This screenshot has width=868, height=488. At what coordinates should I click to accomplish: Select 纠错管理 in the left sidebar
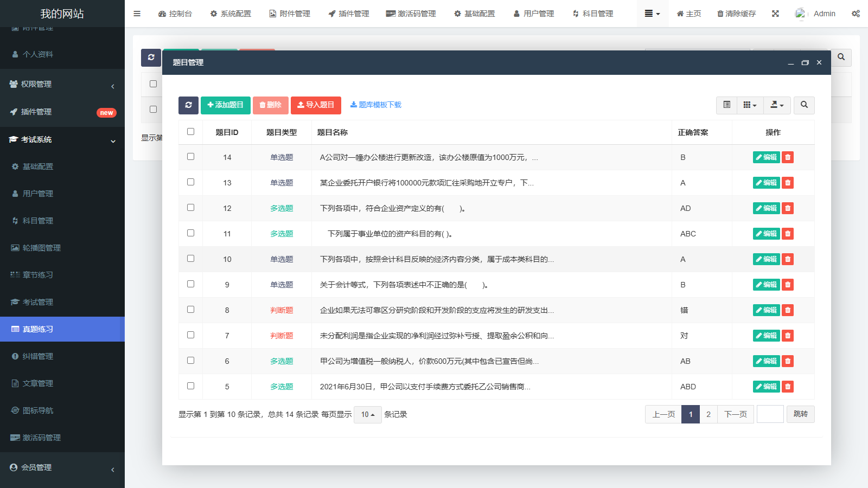(x=38, y=356)
